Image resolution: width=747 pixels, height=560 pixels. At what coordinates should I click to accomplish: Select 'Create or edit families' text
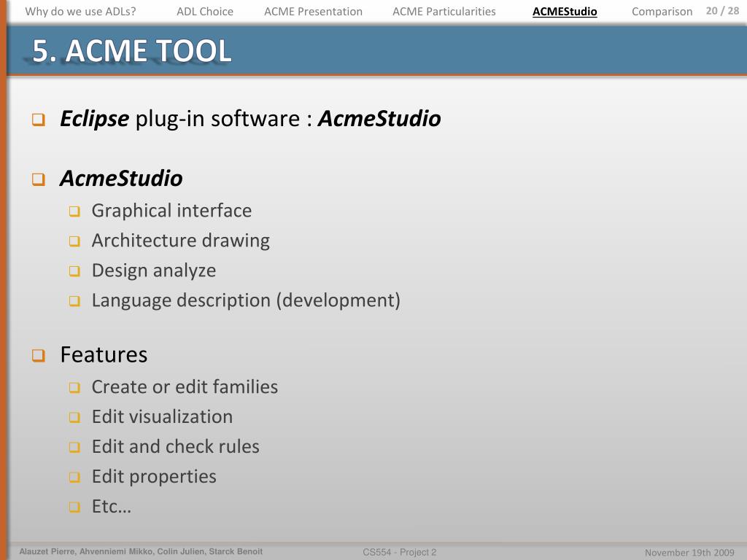point(185,386)
